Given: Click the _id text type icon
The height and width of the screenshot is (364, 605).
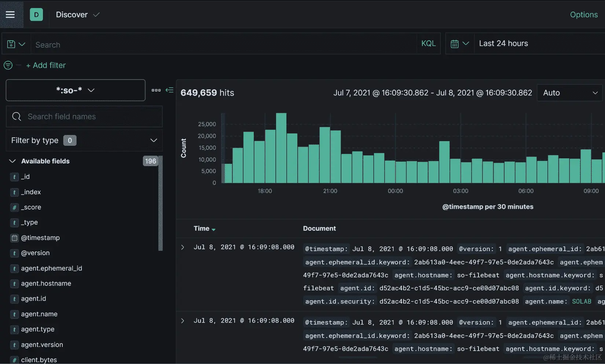Looking at the screenshot, I should [14, 177].
